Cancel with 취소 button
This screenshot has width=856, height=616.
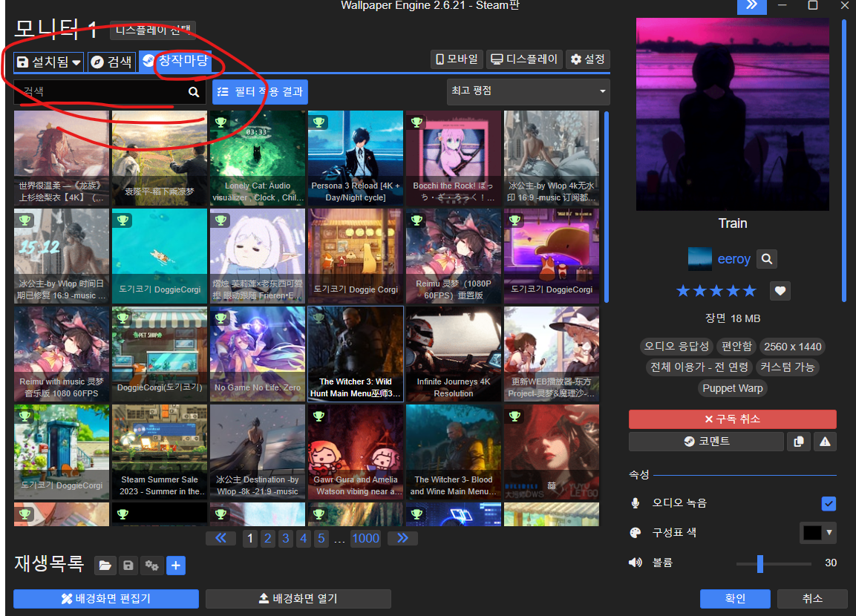point(812,598)
